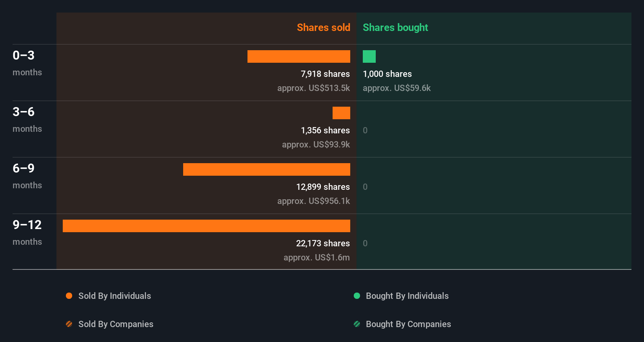This screenshot has height=342, width=644.
Task: Click the approx. US$956.1k amount
Action: pos(313,201)
